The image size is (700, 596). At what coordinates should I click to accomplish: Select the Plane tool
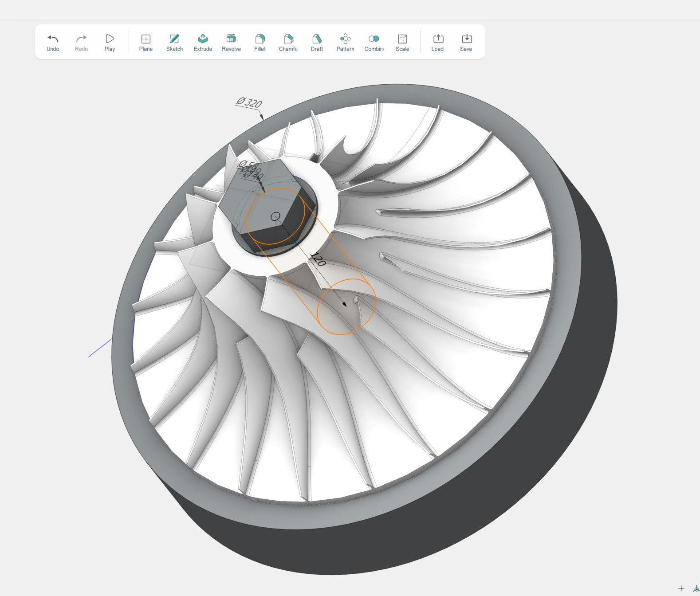coord(146,43)
